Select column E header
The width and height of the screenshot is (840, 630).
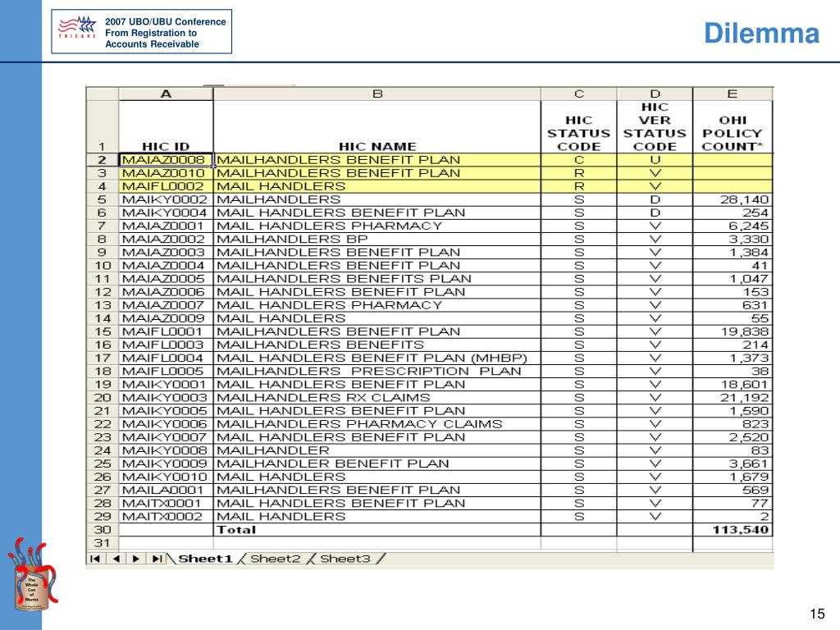pos(733,94)
